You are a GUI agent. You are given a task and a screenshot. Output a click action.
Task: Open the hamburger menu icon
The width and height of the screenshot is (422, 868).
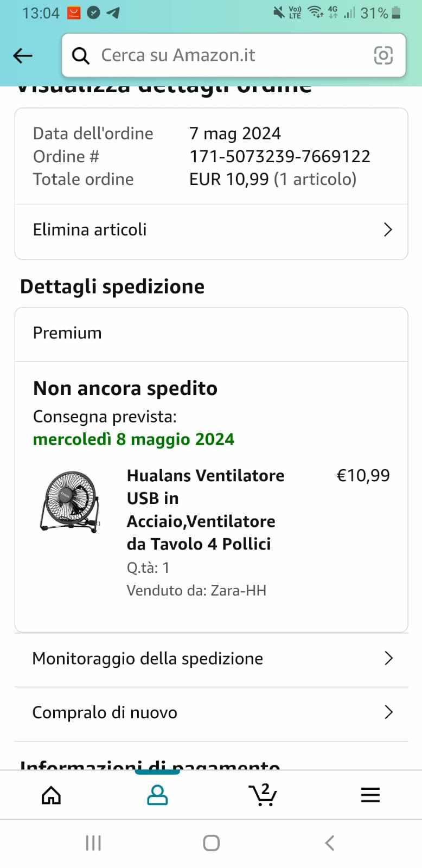(370, 795)
